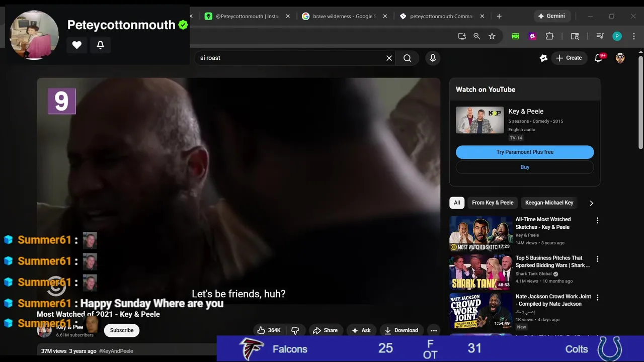
Task: Click 'Most Watched of 2021 - Key & Peele' title
Action: pos(98,314)
